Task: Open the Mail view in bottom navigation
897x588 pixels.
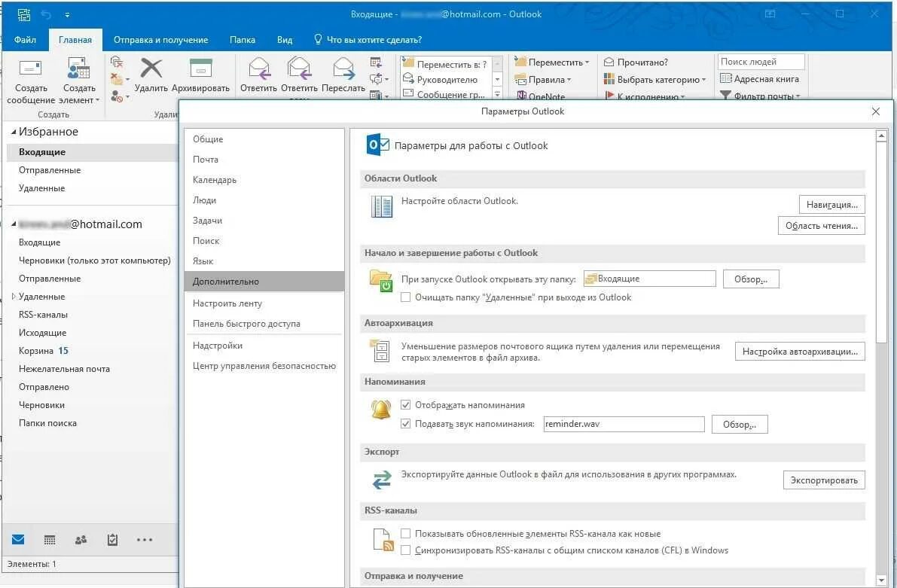Action: 18,539
